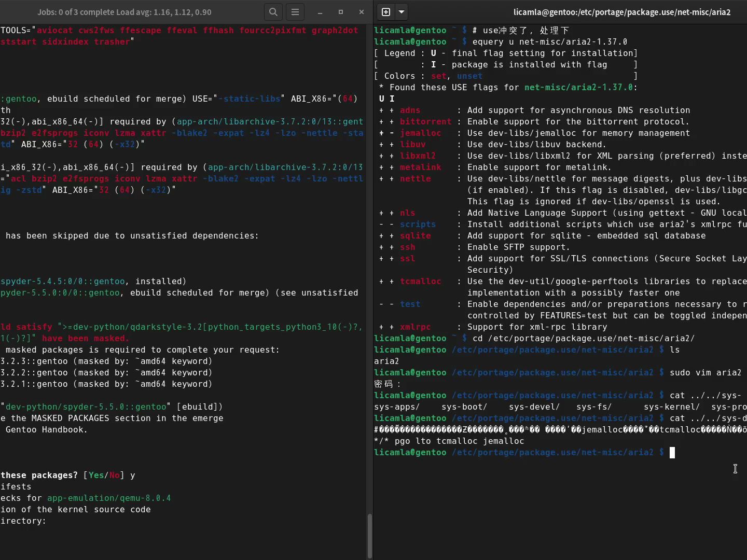The width and height of the screenshot is (747, 560).
Task: Maximize the left terminal window
Action: pyautogui.click(x=341, y=12)
